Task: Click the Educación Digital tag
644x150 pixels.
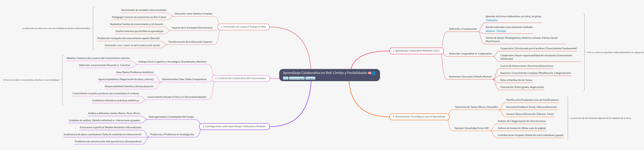Action: coord(297,78)
